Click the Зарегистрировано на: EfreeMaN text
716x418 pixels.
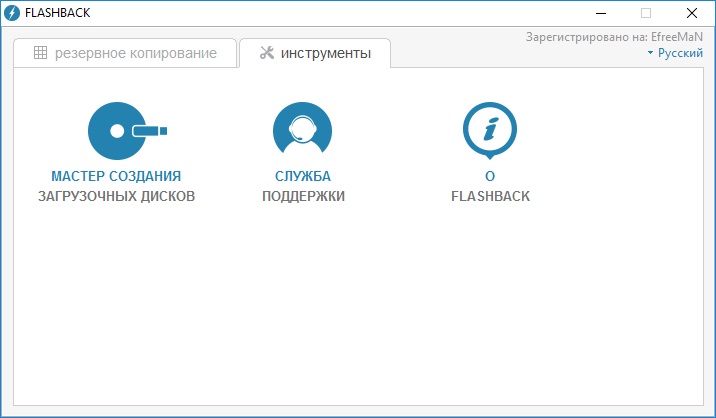[614, 37]
